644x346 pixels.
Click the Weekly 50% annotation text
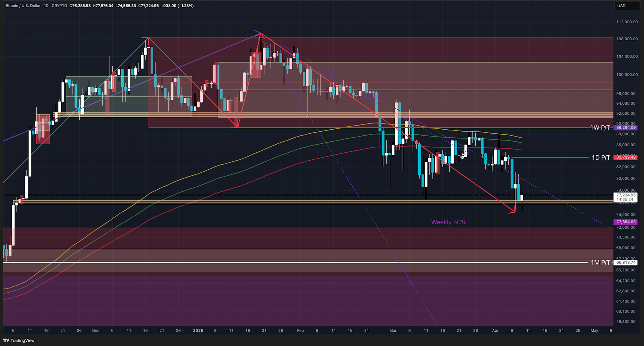448,222
